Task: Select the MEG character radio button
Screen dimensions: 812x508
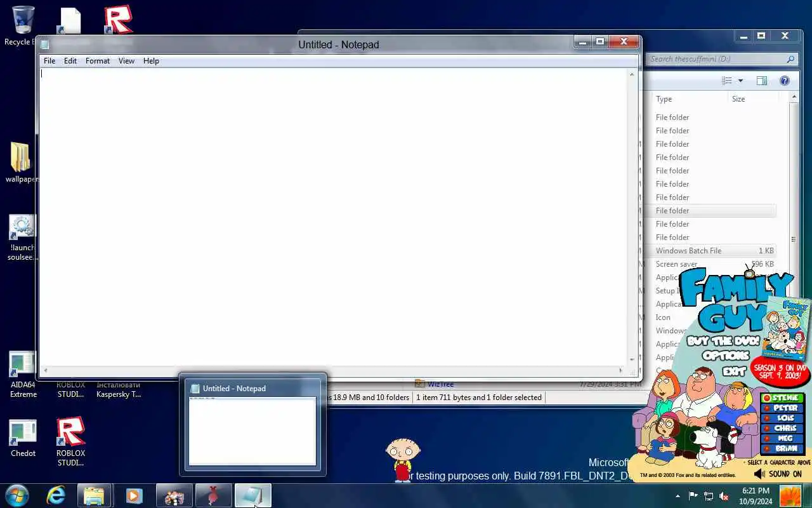Action: (x=782, y=438)
